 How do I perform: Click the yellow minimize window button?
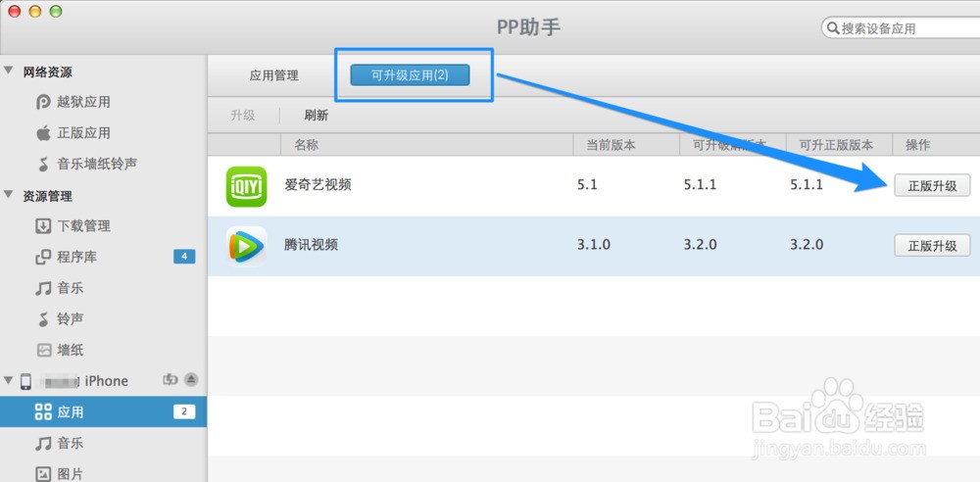[x=35, y=11]
